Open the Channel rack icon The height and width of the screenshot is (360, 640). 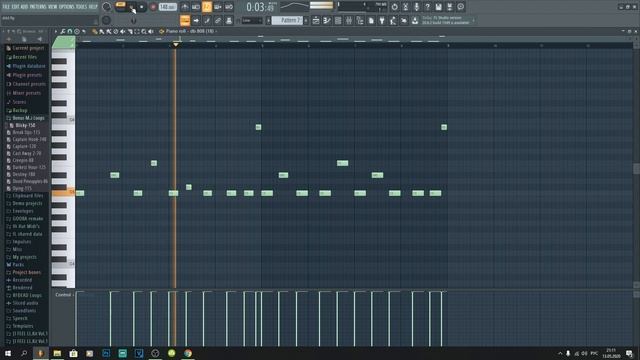click(x=338, y=20)
